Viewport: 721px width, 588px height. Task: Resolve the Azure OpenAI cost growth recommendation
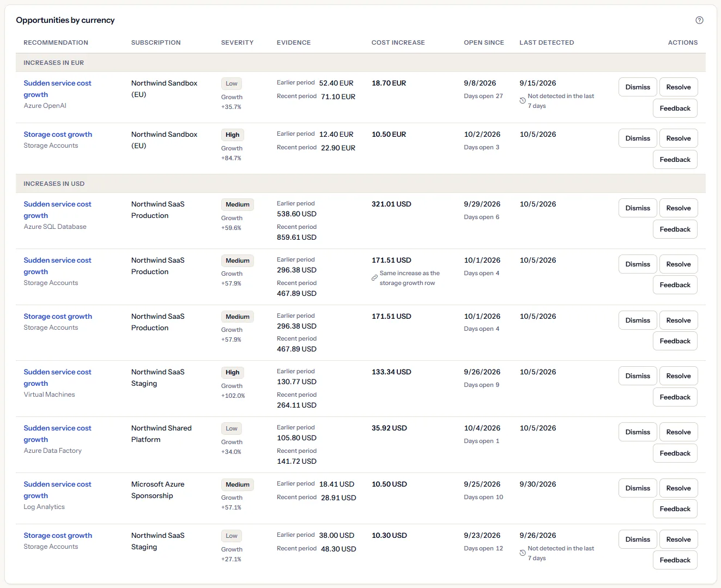678,87
